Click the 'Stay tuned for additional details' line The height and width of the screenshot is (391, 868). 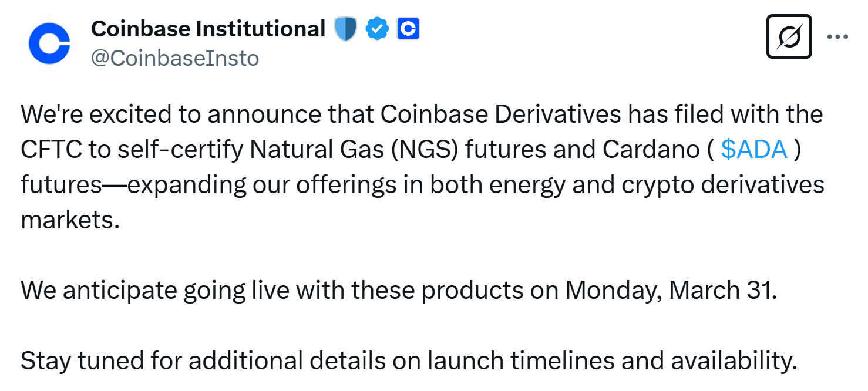[x=409, y=361]
